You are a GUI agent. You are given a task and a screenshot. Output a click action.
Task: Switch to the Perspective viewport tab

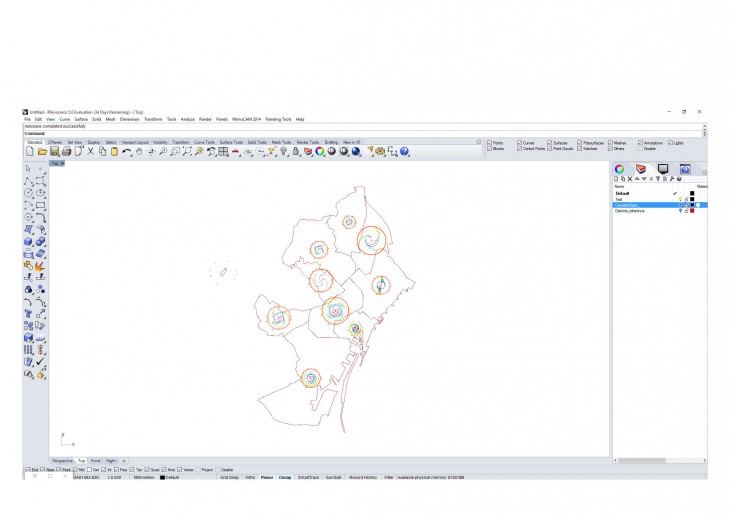coord(62,460)
